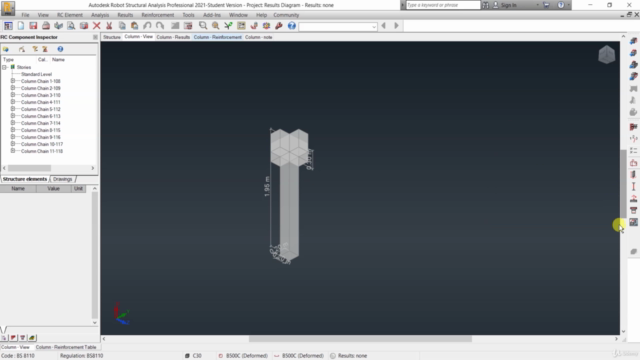
Task: Click the Copy icon in toolbar
Action: [x=122, y=26]
